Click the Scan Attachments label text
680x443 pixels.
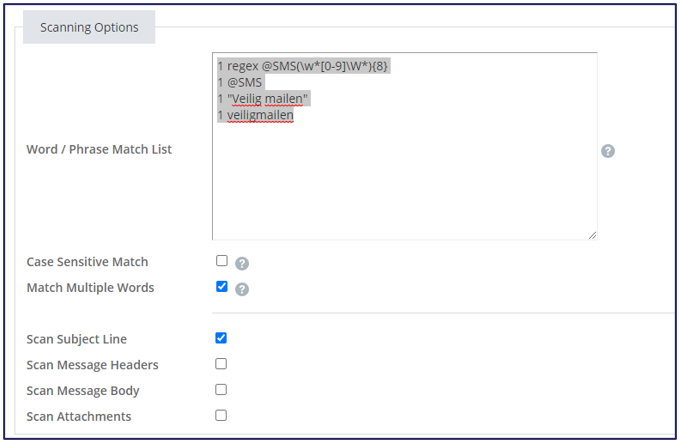79,417
